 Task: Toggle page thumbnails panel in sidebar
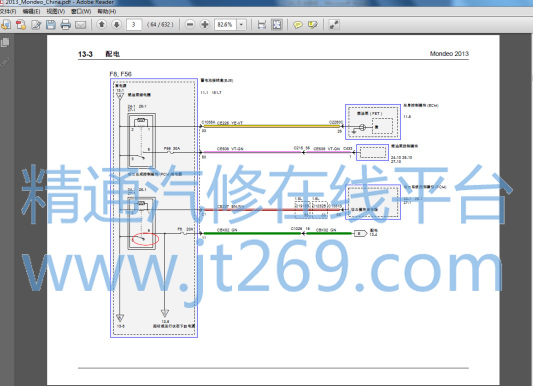5,42
